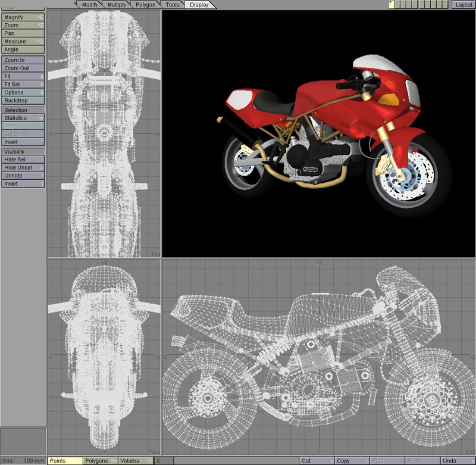Click the selection count field showing 0
476x465 pixels.
click(164, 461)
